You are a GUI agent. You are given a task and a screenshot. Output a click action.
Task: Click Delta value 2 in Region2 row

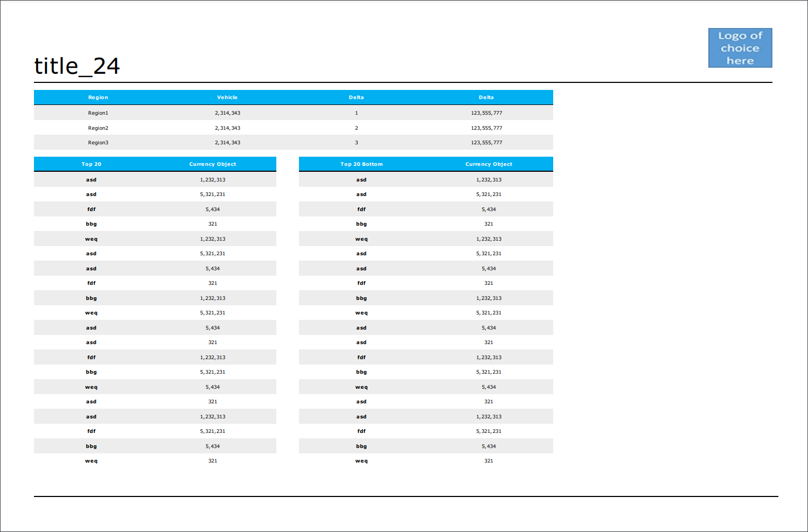[x=356, y=128]
